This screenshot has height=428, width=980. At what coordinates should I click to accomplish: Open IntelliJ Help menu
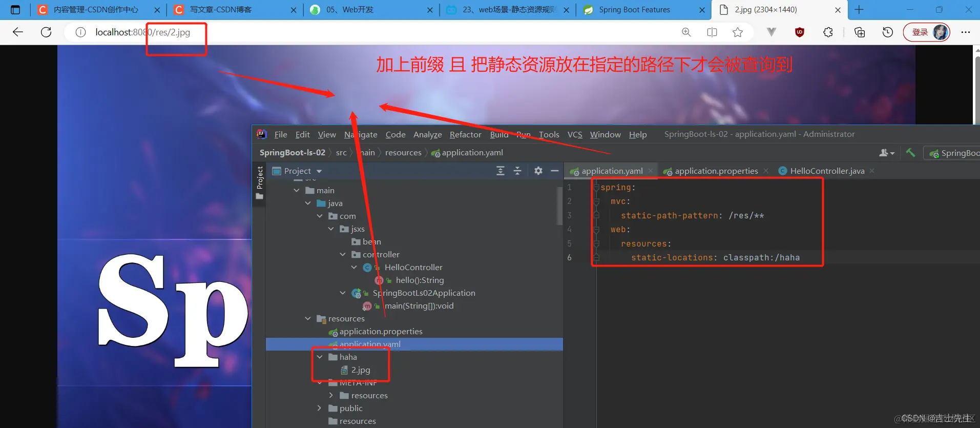tap(638, 134)
